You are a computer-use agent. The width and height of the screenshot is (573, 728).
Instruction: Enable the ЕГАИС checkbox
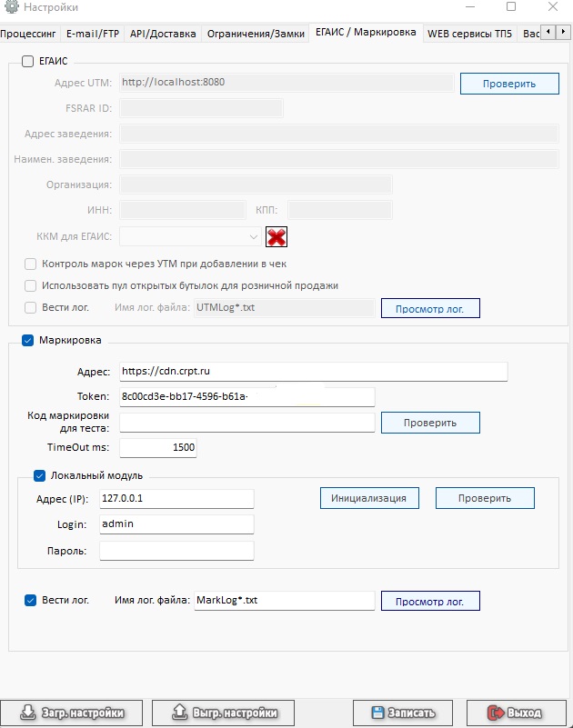click(28, 61)
